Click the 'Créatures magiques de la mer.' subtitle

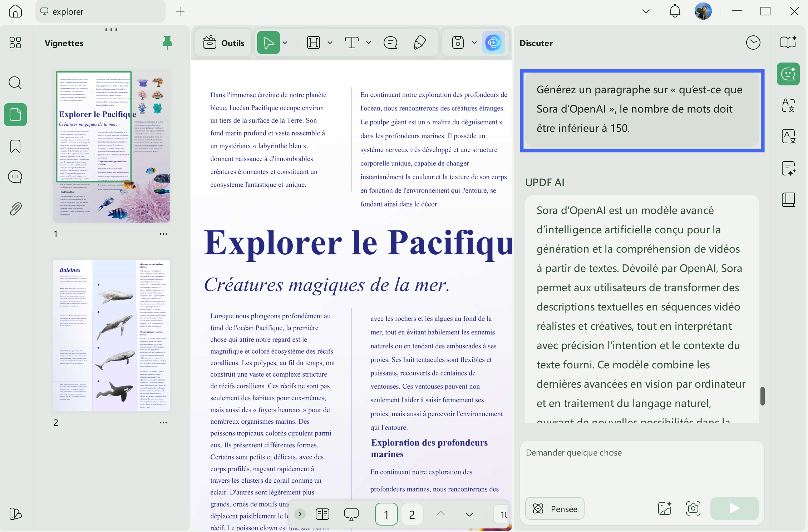coord(327,285)
